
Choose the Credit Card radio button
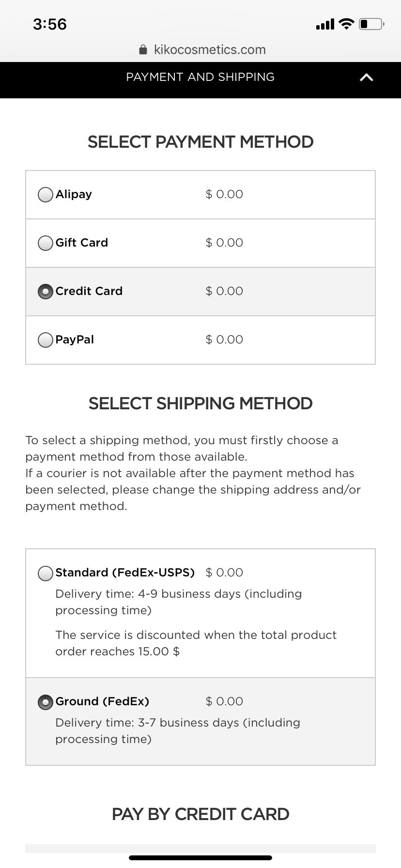point(46,292)
